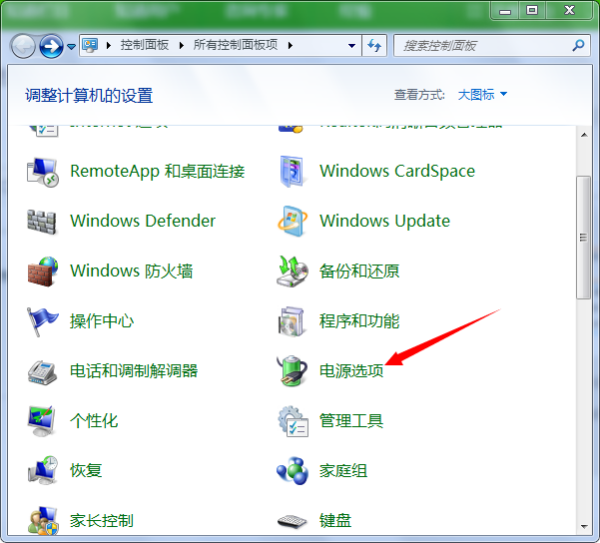
Task: Open 大图标 view mode dropdown
Action: 483,95
